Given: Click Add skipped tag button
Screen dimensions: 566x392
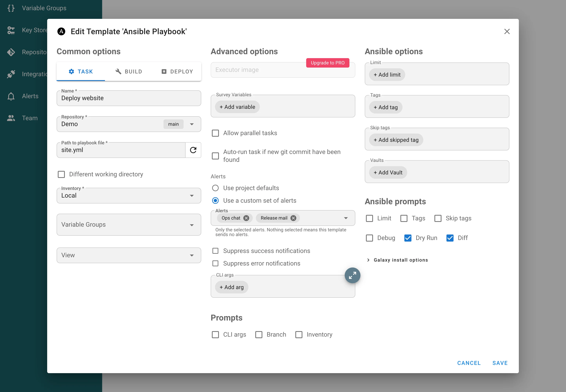Looking at the screenshot, I should pos(396,140).
